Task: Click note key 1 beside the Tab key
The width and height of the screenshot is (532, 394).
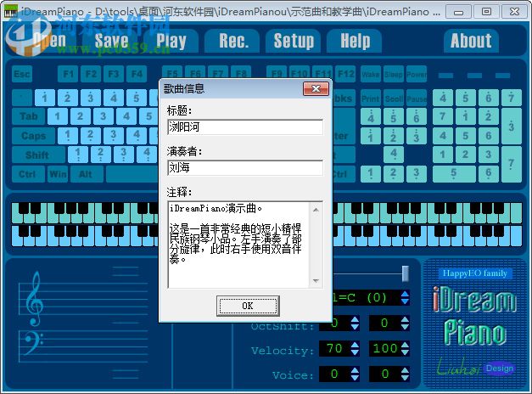Action: point(58,116)
